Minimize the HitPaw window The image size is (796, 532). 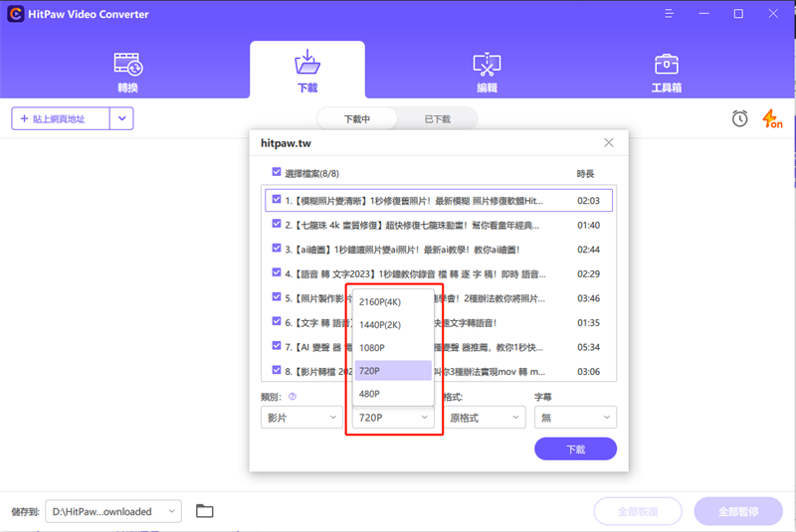703,14
